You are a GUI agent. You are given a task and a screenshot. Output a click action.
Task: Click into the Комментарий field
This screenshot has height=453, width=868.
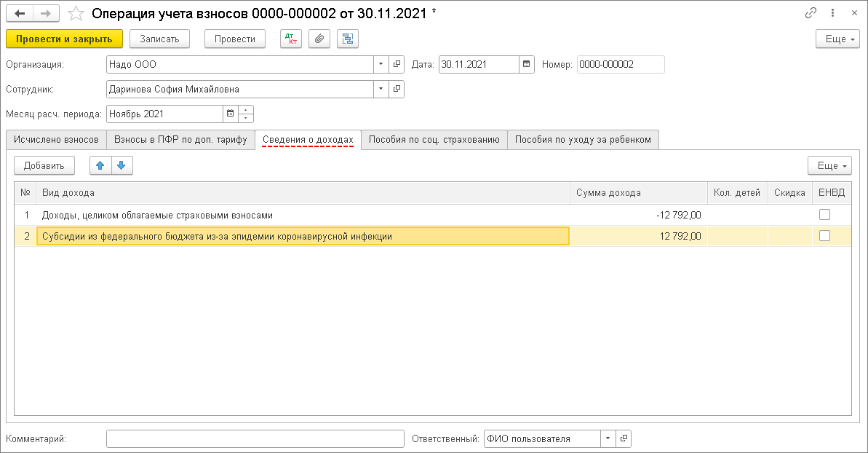pos(255,438)
